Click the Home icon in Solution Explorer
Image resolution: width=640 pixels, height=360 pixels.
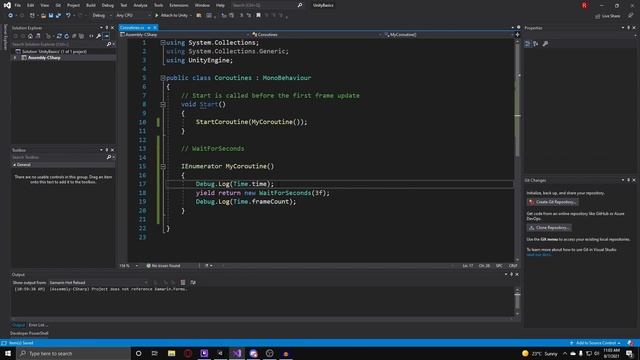[30, 36]
